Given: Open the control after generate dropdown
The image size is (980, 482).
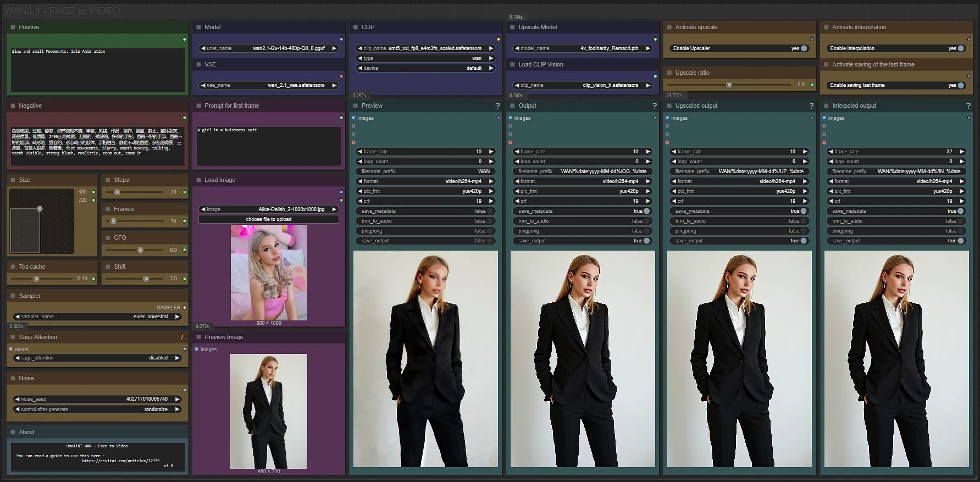Looking at the screenshot, I should click(98, 409).
